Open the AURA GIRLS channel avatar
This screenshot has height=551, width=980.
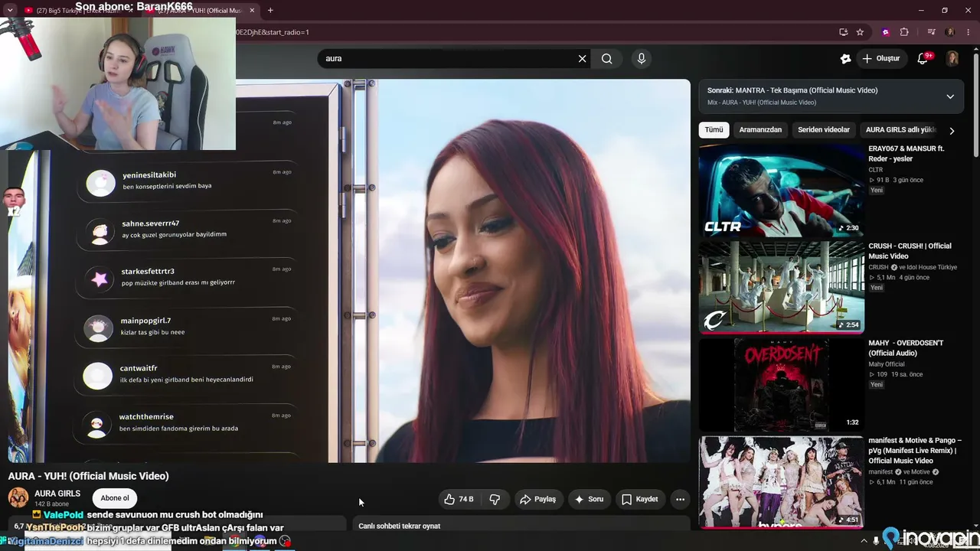point(18,497)
